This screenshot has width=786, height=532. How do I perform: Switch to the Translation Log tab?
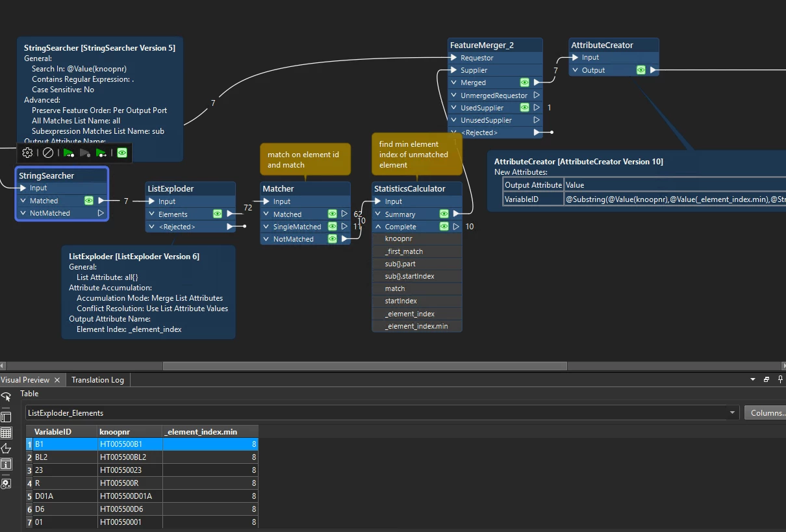click(97, 379)
